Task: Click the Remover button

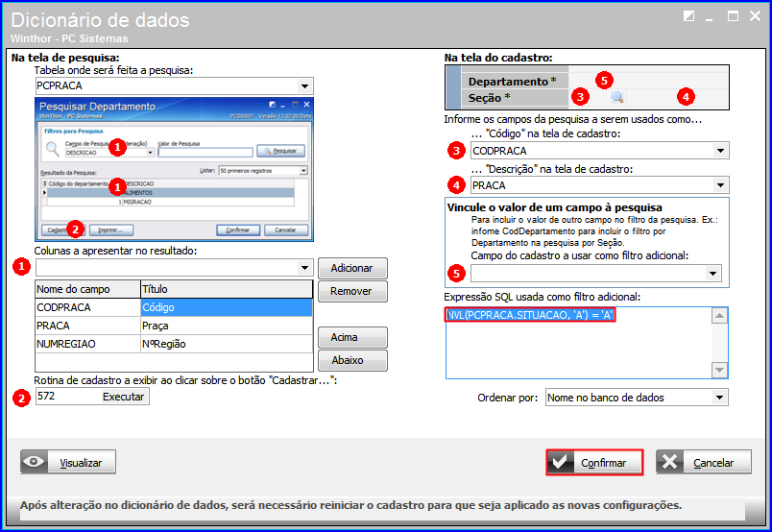Action: (x=352, y=291)
